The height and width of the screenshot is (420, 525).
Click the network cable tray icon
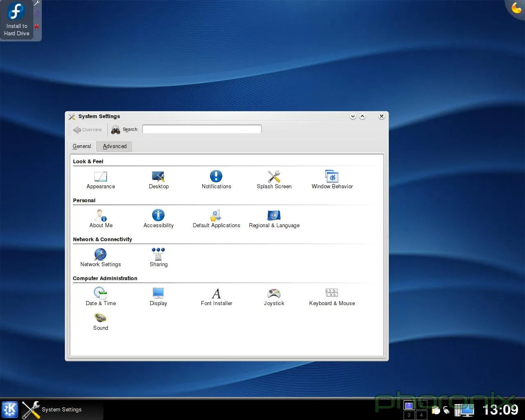446,410
